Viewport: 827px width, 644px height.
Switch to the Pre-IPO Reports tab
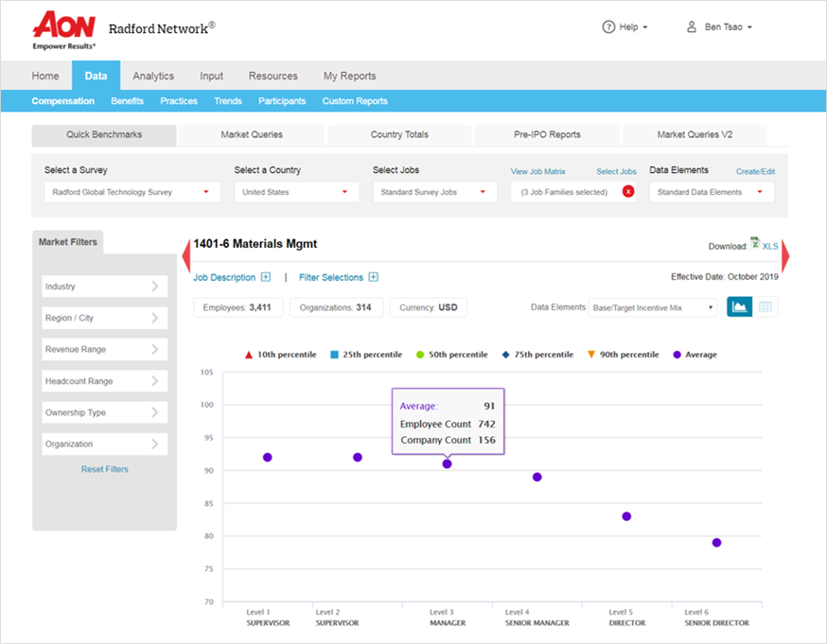coord(547,135)
